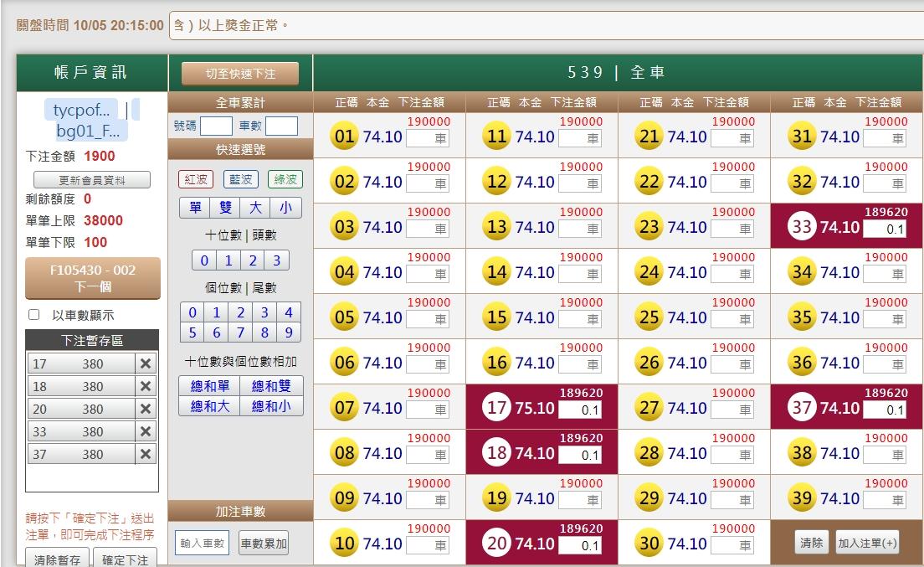Remove the 37 entry from the bet queue
The image size is (924, 567).
(x=146, y=454)
